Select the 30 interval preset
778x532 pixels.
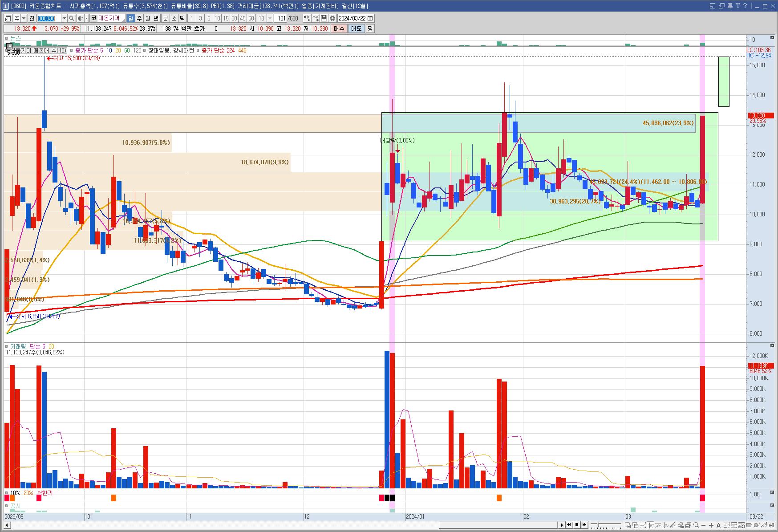click(x=234, y=18)
